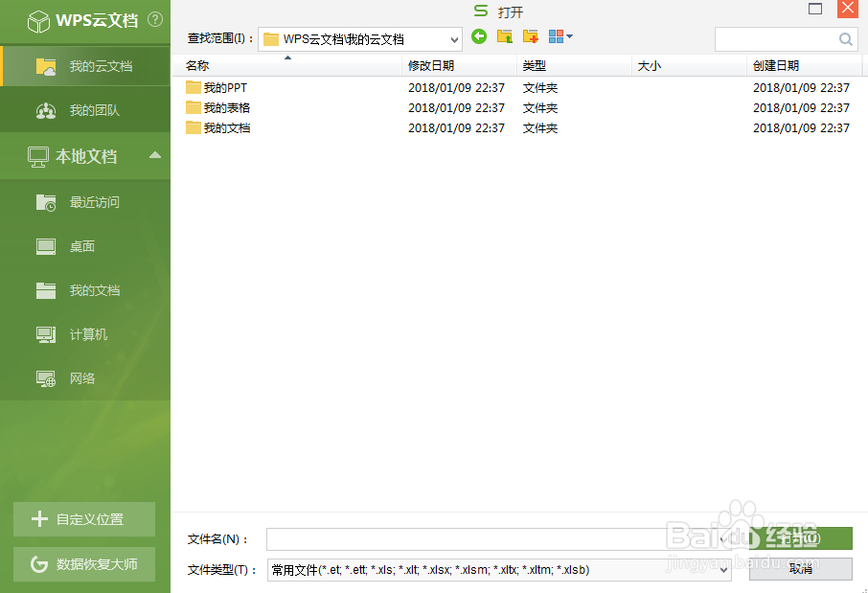Image resolution: width=868 pixels, height=593 pixels.
Task: Click the 我的PPT folder icon
Action: (x=194, y=87)
